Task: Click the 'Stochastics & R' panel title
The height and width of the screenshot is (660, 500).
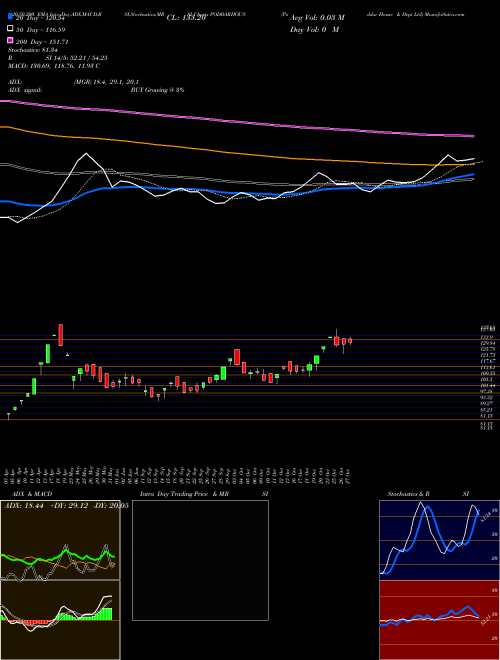Action: (x=408, y=494)
